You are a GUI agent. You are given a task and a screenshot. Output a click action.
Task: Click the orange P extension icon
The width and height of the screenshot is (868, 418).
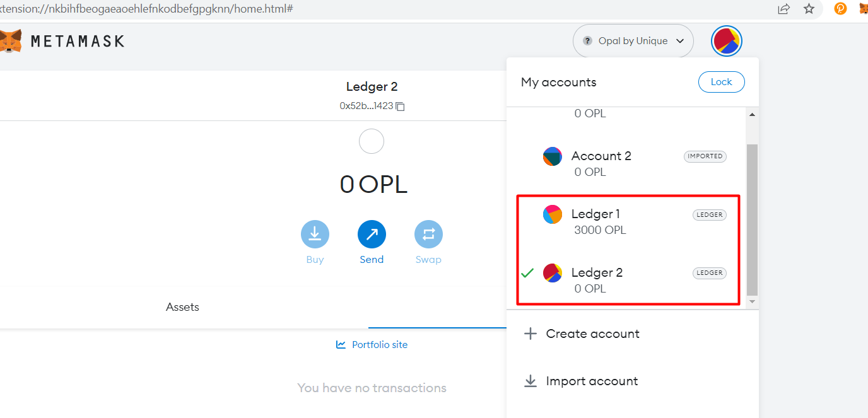840,9
